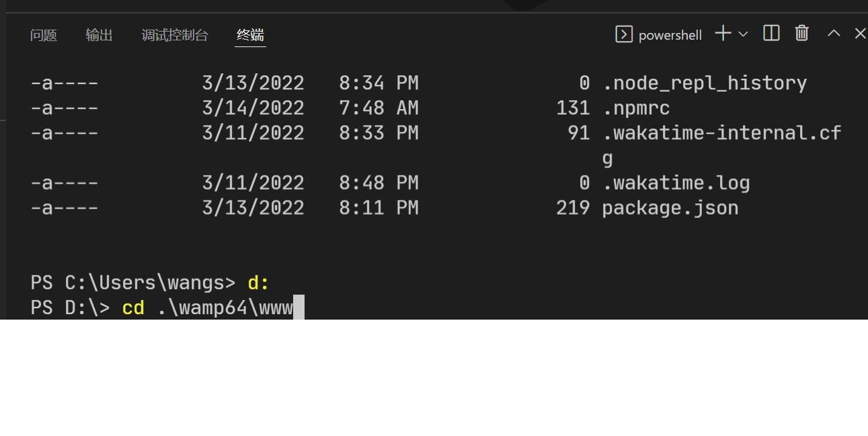Maximize the panel with the chevron-up icon
This screenshot has width=868, height=436.
833,34
